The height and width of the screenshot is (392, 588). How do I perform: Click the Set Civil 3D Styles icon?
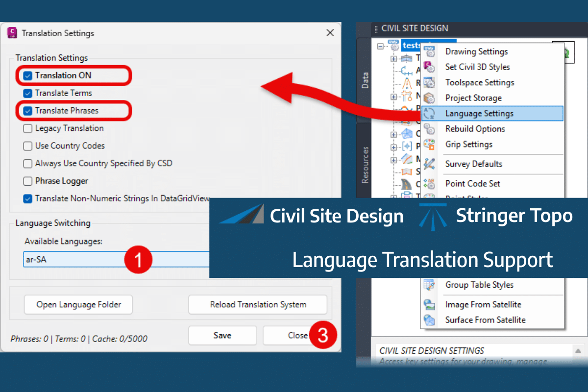430,67
